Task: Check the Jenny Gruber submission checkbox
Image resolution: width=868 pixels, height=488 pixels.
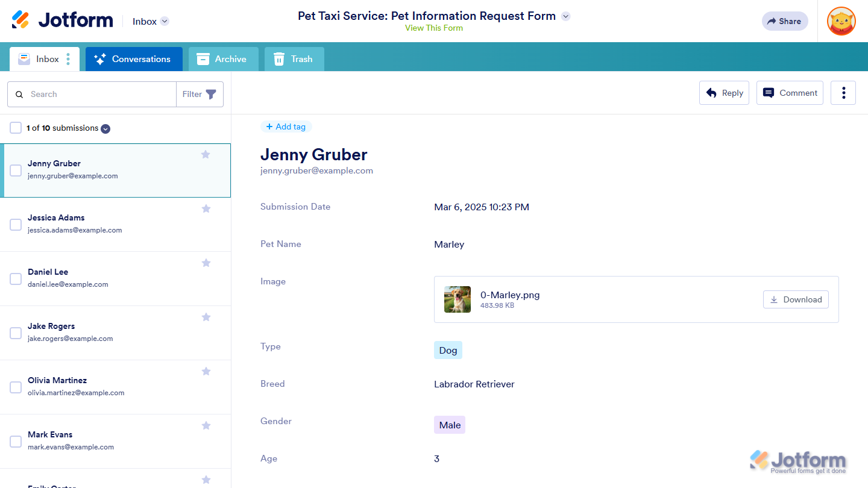Action: (16, 170)
